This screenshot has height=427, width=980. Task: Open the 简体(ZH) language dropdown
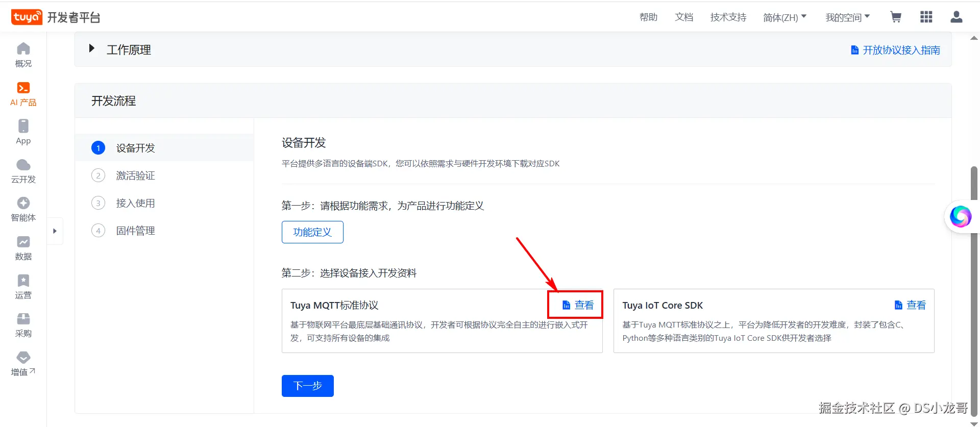pyautogui.click(x=785, y=17)
